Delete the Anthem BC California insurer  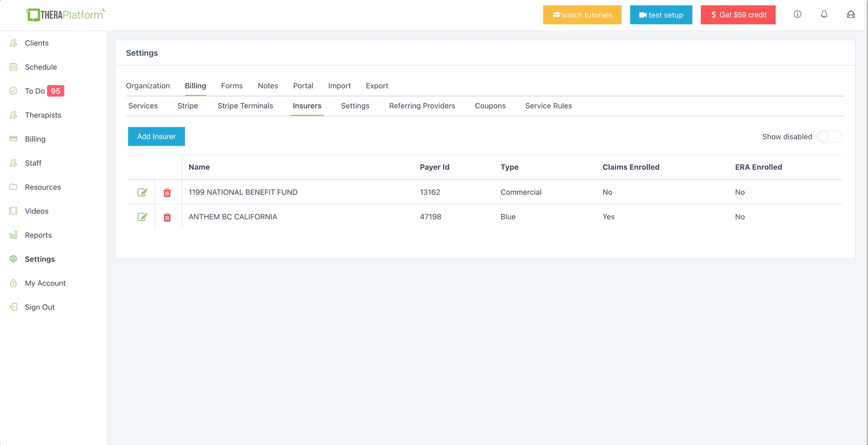click(167, 217)
